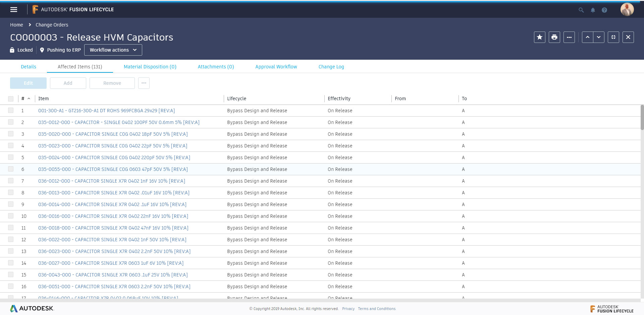Click the search magnifier icon
The image size is (644, 315).
(x=581, y=10)
